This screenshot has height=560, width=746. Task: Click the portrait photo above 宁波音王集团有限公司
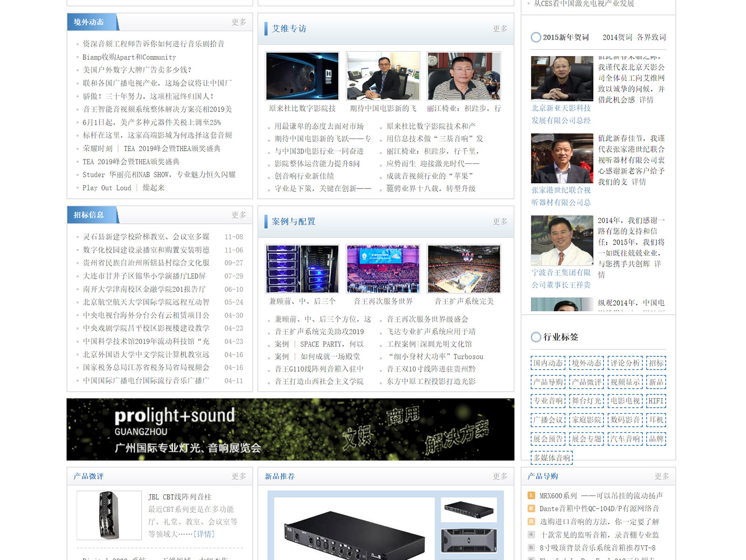point(562,241)
